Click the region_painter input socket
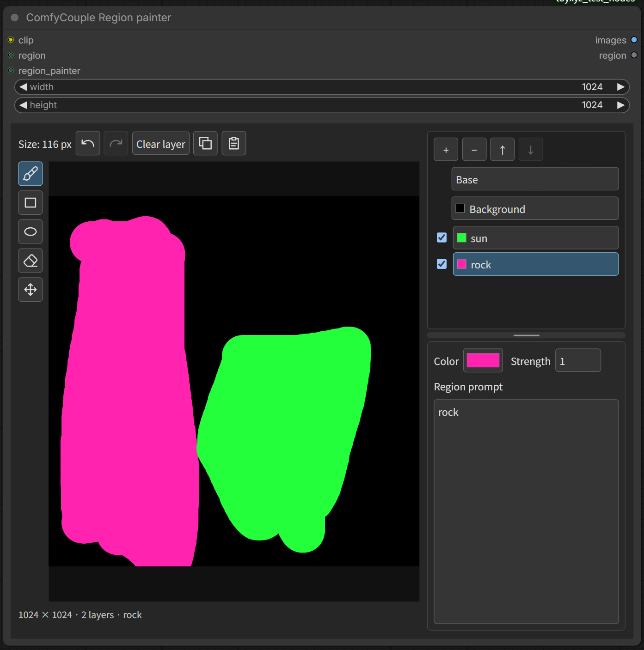 pyautogui.click(x=11, y=70)
